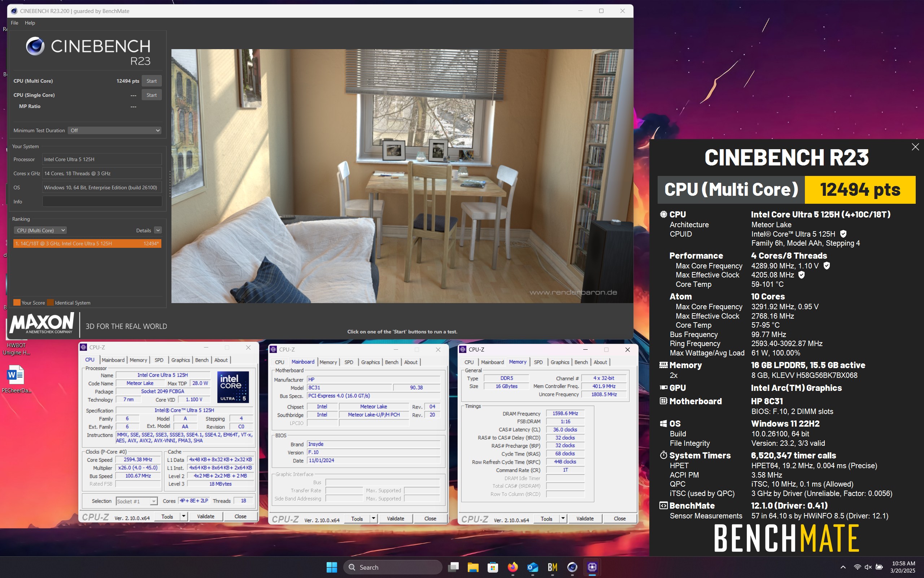Click Validate in first CPU-Z window

point(205,517)
